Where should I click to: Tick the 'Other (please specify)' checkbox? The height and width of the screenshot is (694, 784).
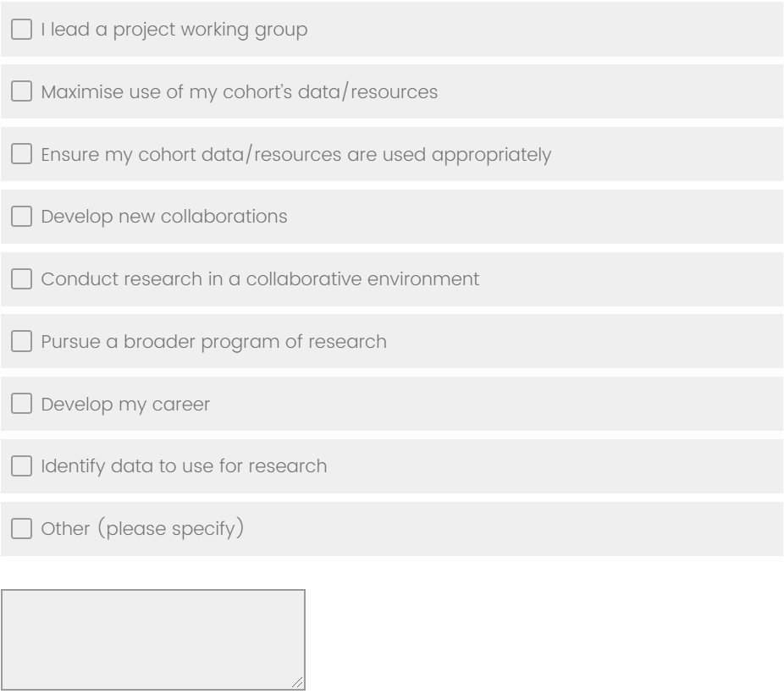pos(21,530)
